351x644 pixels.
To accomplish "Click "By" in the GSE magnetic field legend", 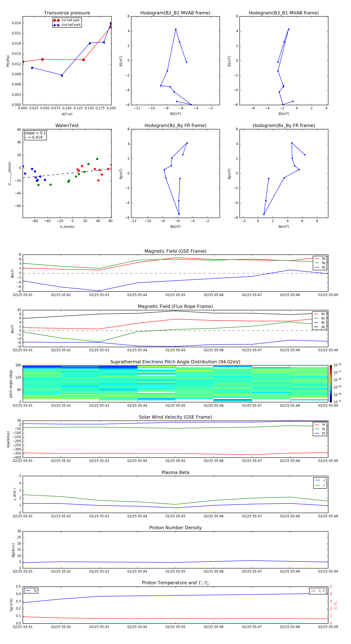I will (320, 263).
